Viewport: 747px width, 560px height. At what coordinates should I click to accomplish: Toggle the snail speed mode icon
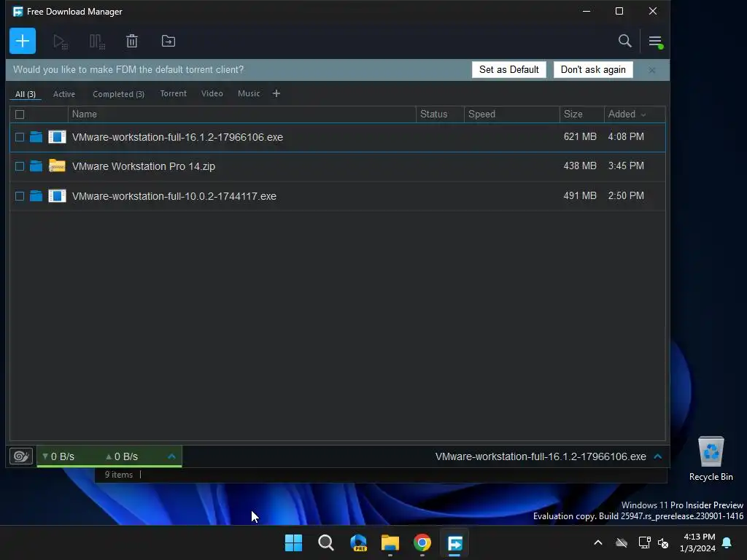click(x=21, y=456)
